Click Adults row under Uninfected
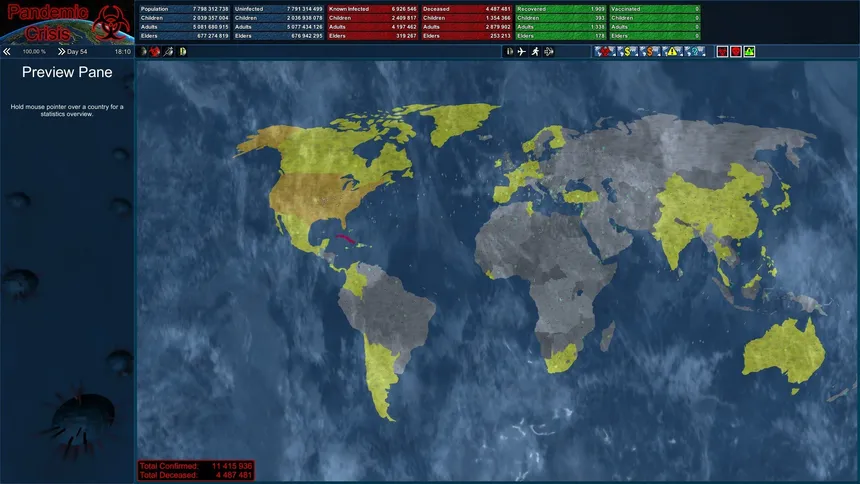The height and width of the screenshot is (484, 860). (x=279, y=26)
